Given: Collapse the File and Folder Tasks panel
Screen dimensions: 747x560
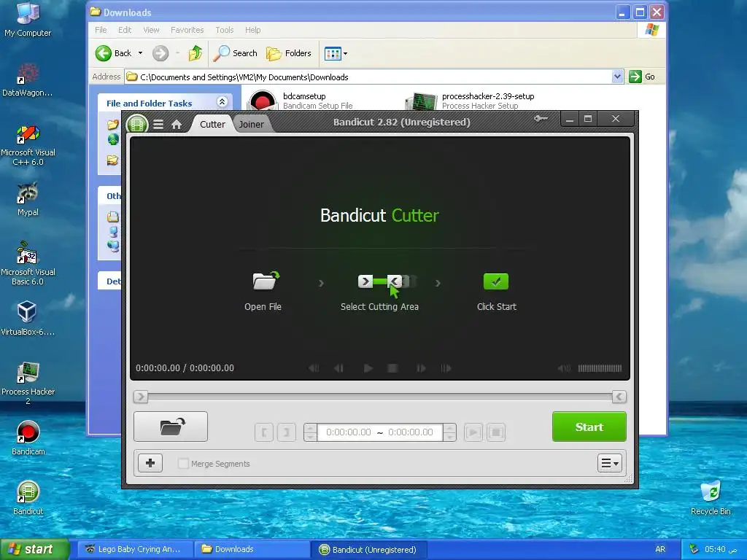Looking at the screenshot, I should (222, 101).
